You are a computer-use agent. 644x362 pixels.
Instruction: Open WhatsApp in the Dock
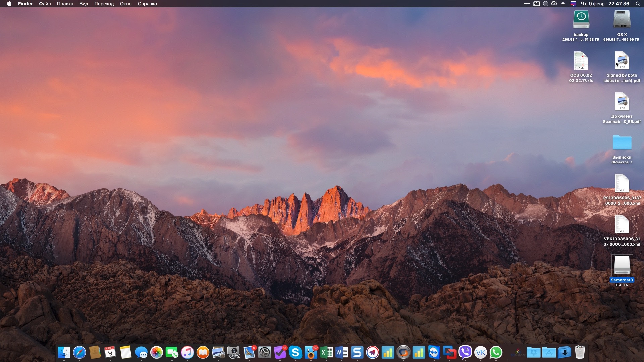pos(496,352)
